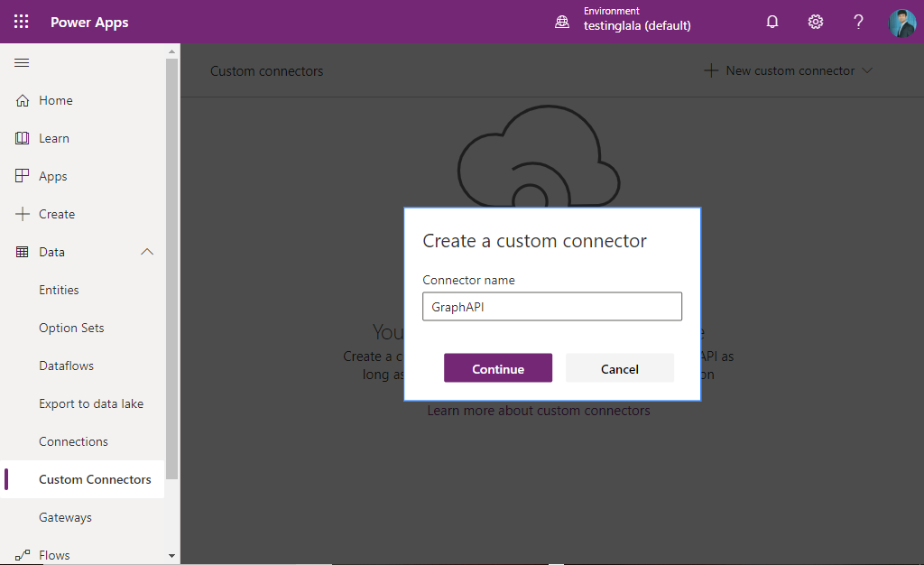Click the Create a custom connector title
The height and width of the screenshot is (565, 924).
(x=534, y=241)
